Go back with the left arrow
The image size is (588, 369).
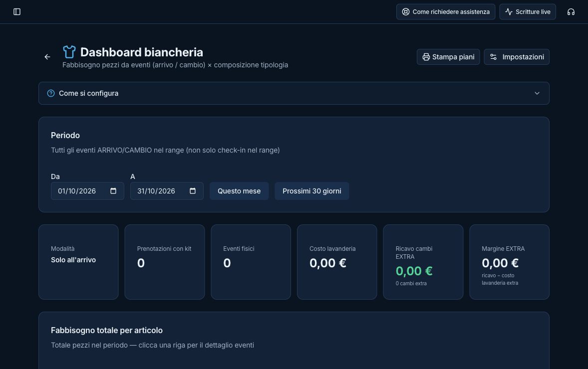[x=47, y=57]
